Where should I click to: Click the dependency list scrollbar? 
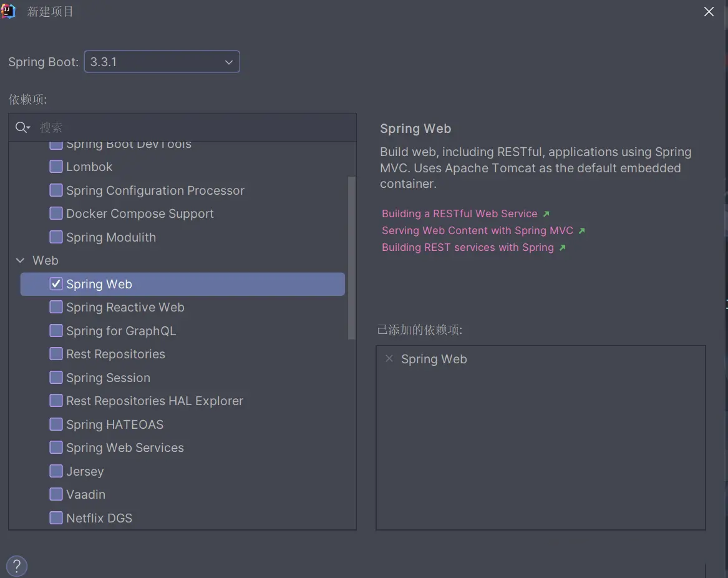coord(352,257)
